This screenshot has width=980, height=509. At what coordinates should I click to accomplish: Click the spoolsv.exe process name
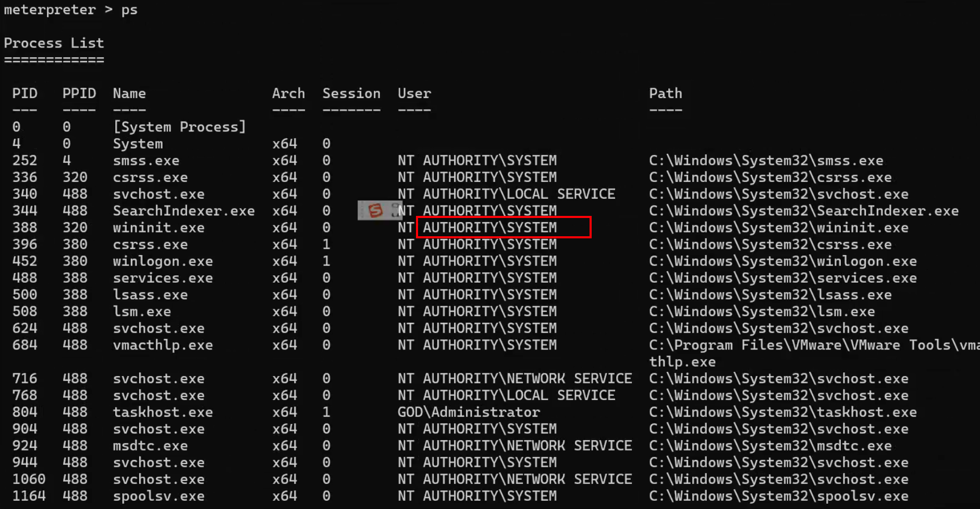158,496
